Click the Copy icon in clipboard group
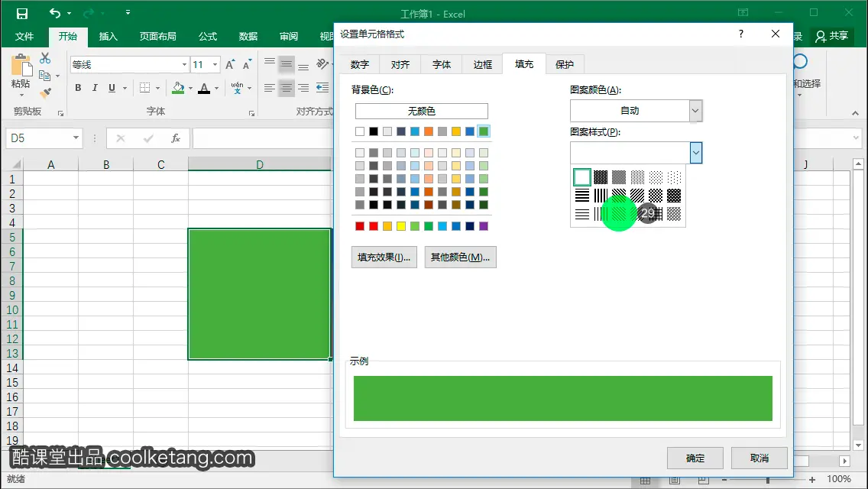This screenshot has height=489, width=868. coord(45,76)
